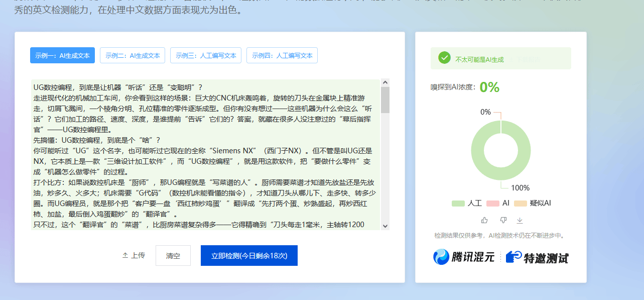
Task: Switch to the 示例二：AI生成文本 tab
Action: [x=132, y=55]
